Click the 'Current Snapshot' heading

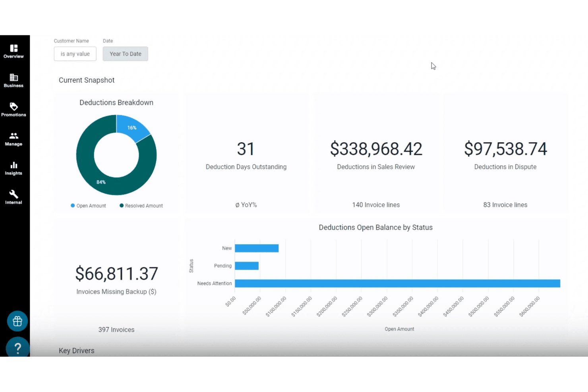tap(87, 80)
